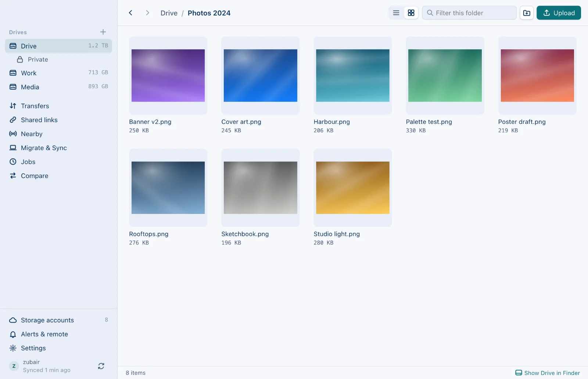Screen dimensions: 588x379
Task: Select the Studio light.png thumbnail
Action: (353, 187)
